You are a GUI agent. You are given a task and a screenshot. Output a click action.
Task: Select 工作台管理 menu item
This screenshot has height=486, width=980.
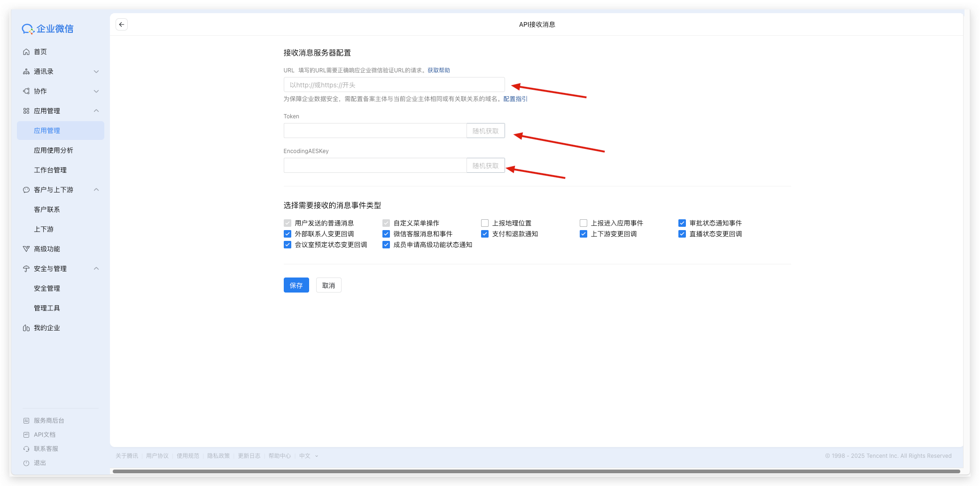[x=50, y=170]
